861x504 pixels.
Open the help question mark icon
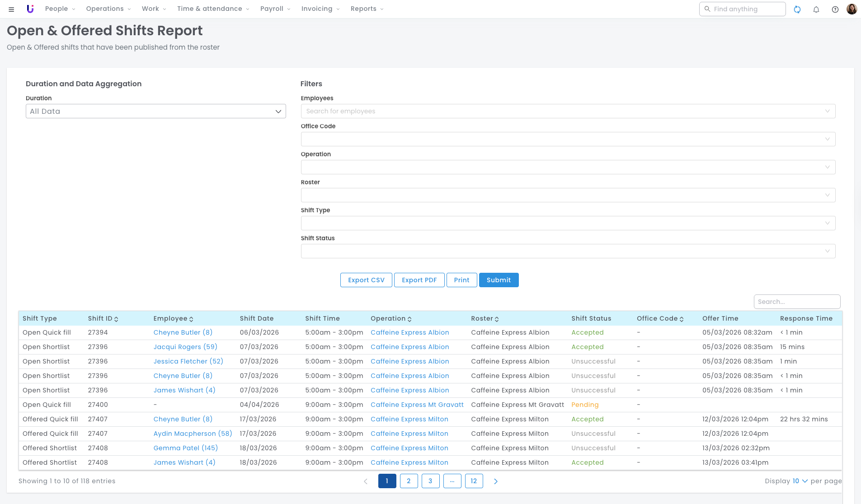pos(835,9)
